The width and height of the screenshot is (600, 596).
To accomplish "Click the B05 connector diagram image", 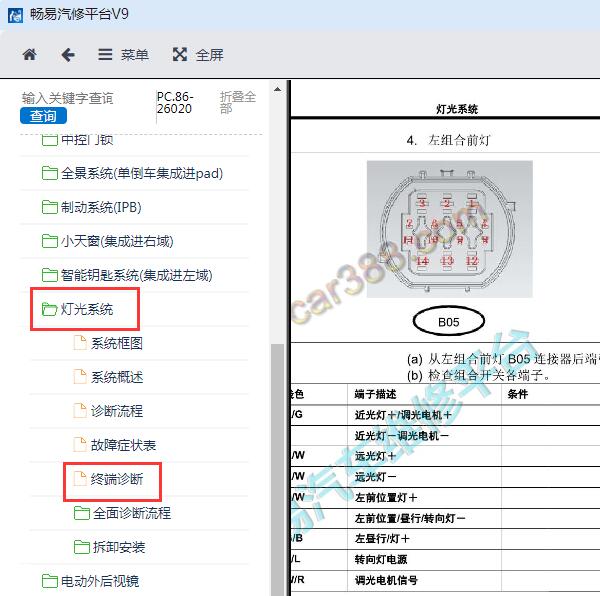I will (x=450, y=229).
